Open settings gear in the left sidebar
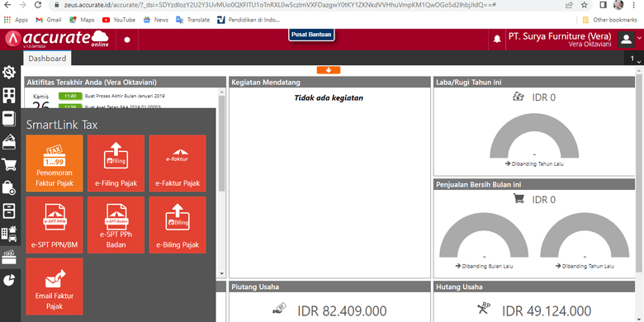 click(x=9, y=73)
